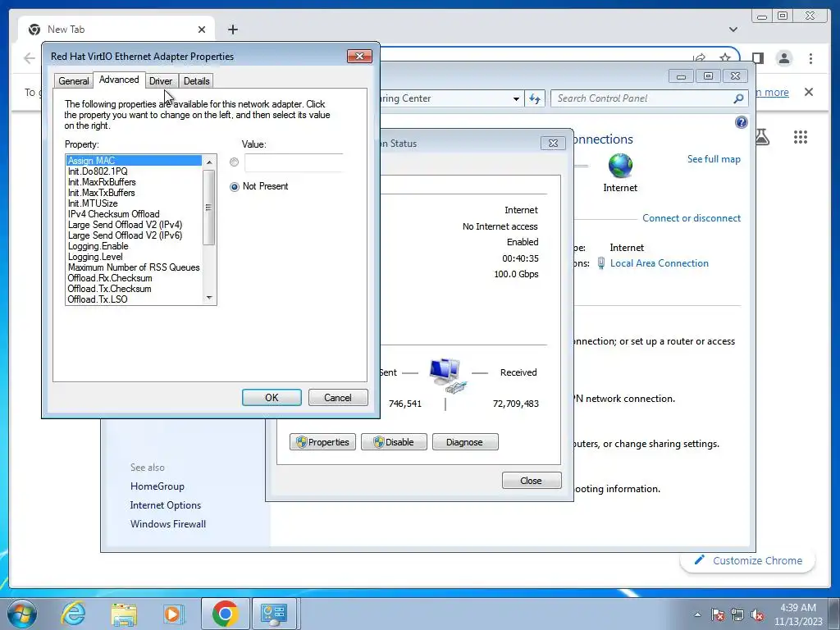Select Large Send Offload V2 (IPv4)
840x630 pixels.
tap(134, 225)
